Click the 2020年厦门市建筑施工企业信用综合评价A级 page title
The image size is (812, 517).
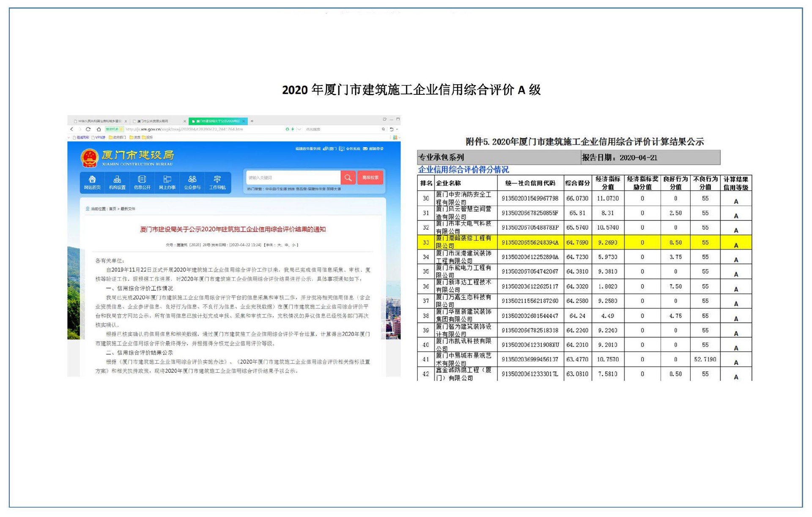(x=411, y=90)
